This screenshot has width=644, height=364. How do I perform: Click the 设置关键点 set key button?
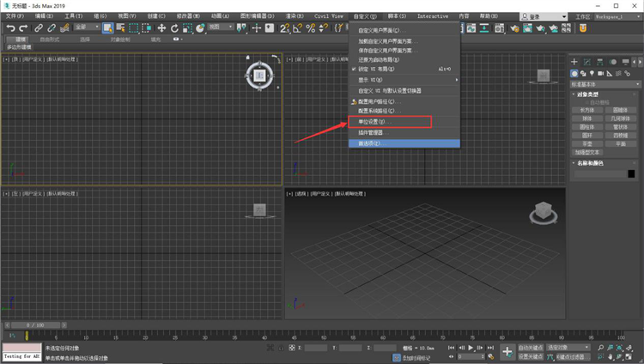[531, 356]
